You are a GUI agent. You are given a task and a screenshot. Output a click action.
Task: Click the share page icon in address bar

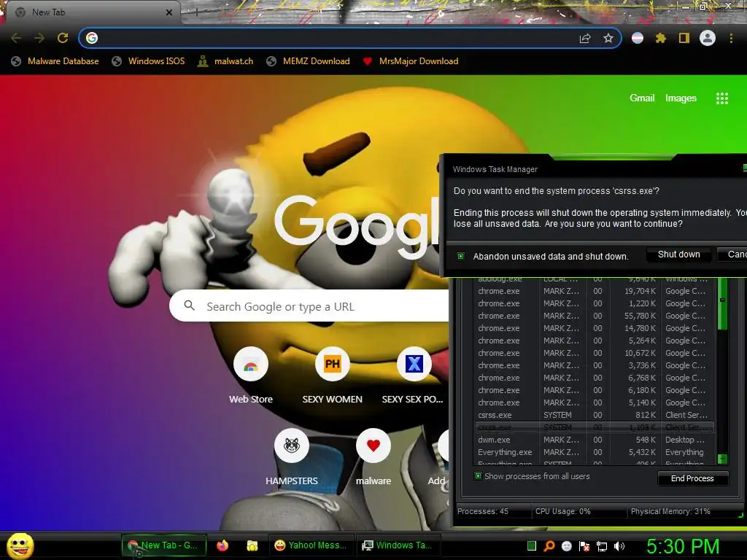pyautogui.click(x=585, y=38)
